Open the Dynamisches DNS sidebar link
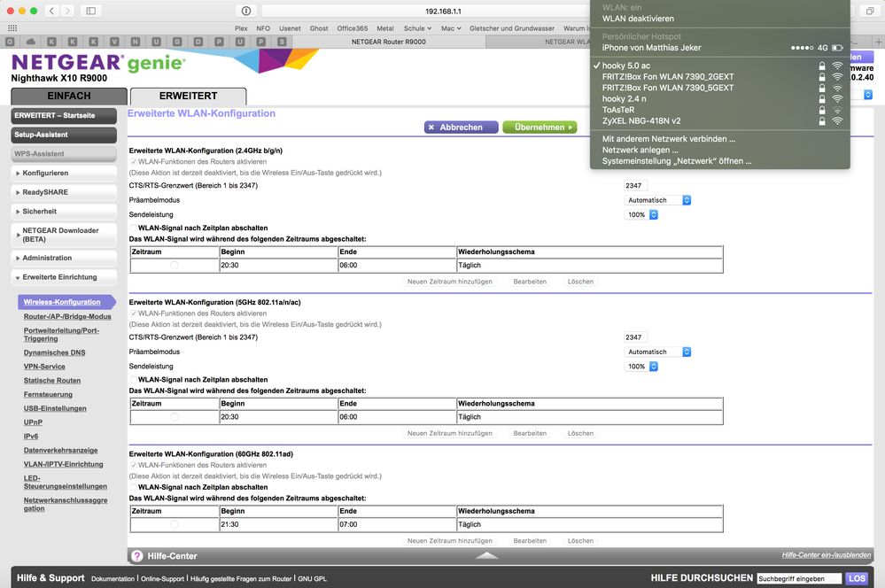 (x=54, y=352)
